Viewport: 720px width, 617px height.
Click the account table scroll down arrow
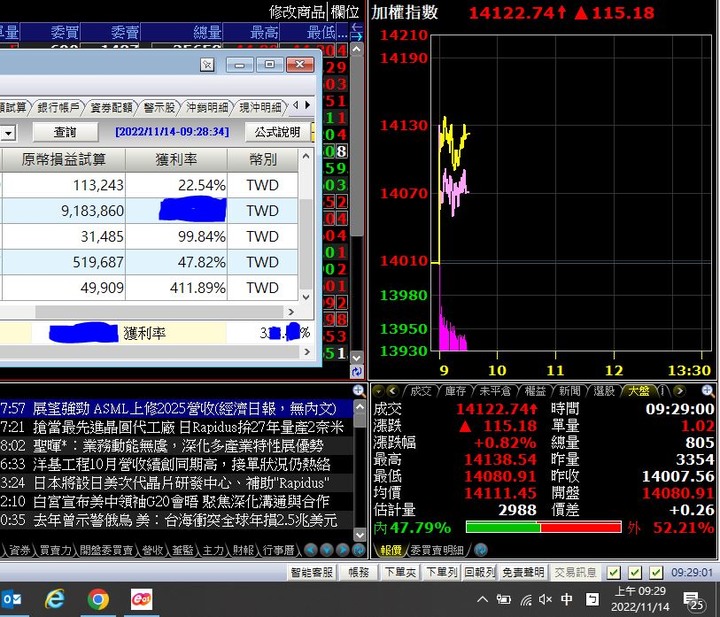pos(306,297)
